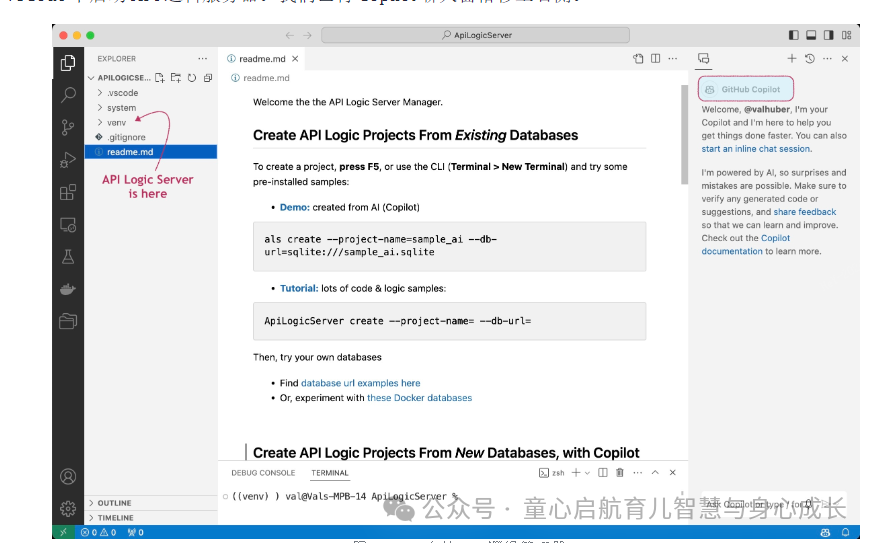This screenshot has width=874, height=543.
Task: Toggle secondary side bar layout button
Action: click(829, 35)
